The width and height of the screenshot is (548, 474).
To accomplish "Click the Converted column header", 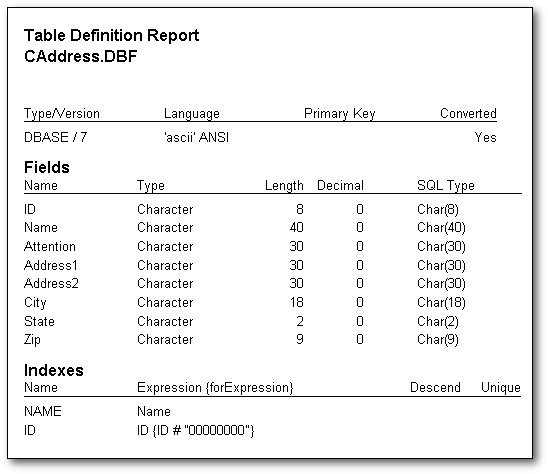I will point(468,113).
